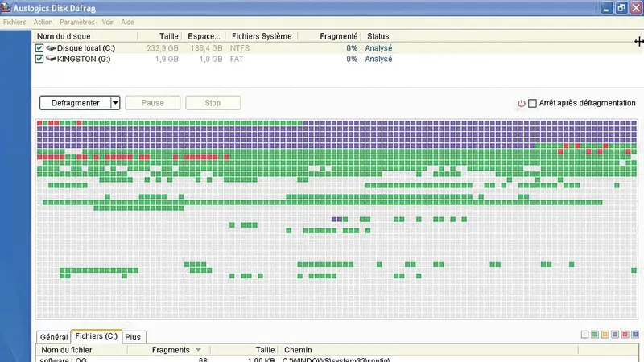Open the Defragmenter button dropdown arrow
The height and width of the screenshot is (362, 644).
click(x=115, y=103)
